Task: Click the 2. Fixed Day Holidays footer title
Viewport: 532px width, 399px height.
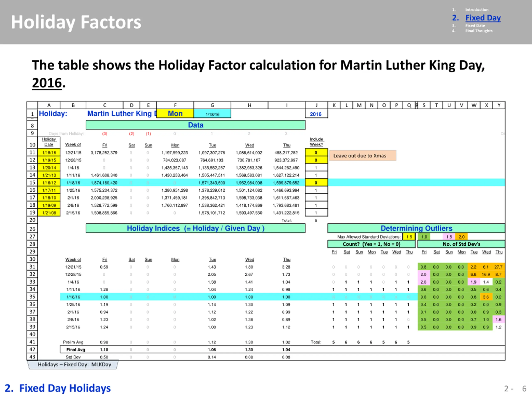Action: pos(58,388)
